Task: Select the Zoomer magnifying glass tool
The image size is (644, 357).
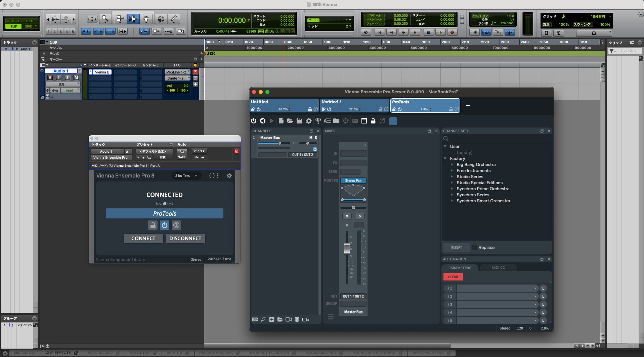Action: (x=105, y=19)
